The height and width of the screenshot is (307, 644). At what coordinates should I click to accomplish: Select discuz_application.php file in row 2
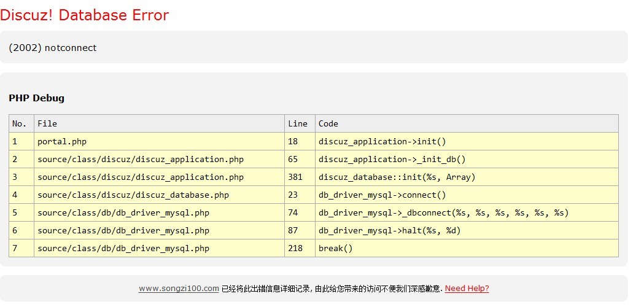(x=160, y=159)
